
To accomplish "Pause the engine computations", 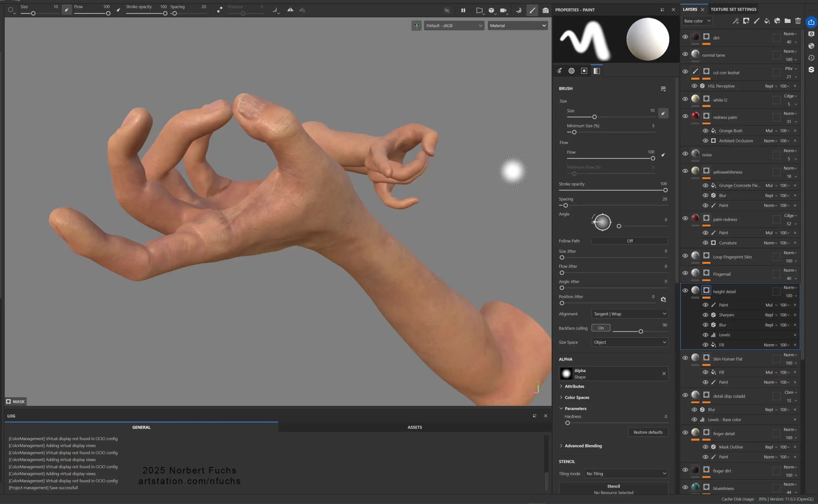I will pyautogui.click(x=463, y=10).
